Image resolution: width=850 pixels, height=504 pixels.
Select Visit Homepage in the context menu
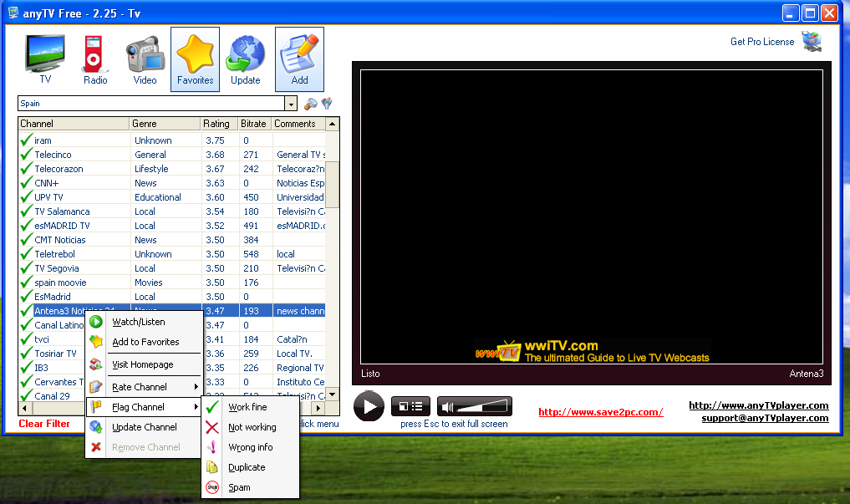click(x=144, y=364)
